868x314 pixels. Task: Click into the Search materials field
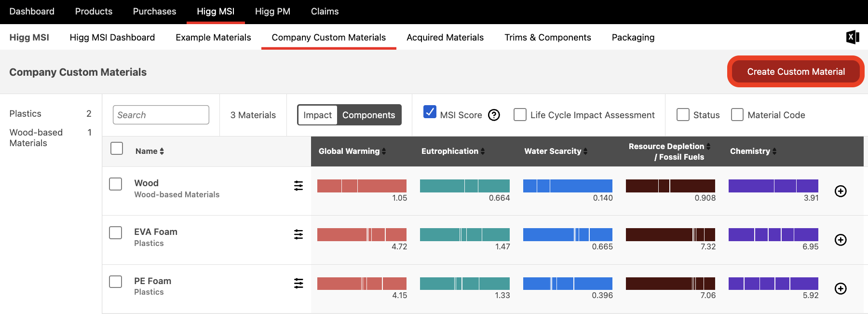click(x=161, y=115)
